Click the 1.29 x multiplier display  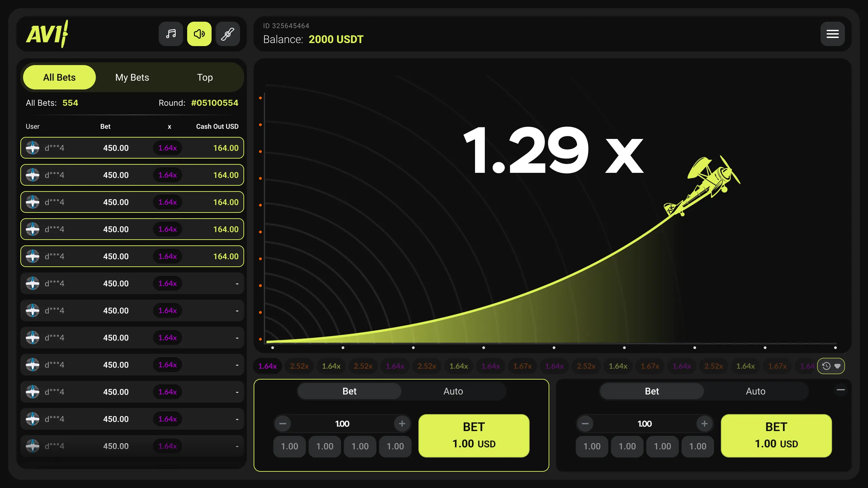tap(553, 150)
